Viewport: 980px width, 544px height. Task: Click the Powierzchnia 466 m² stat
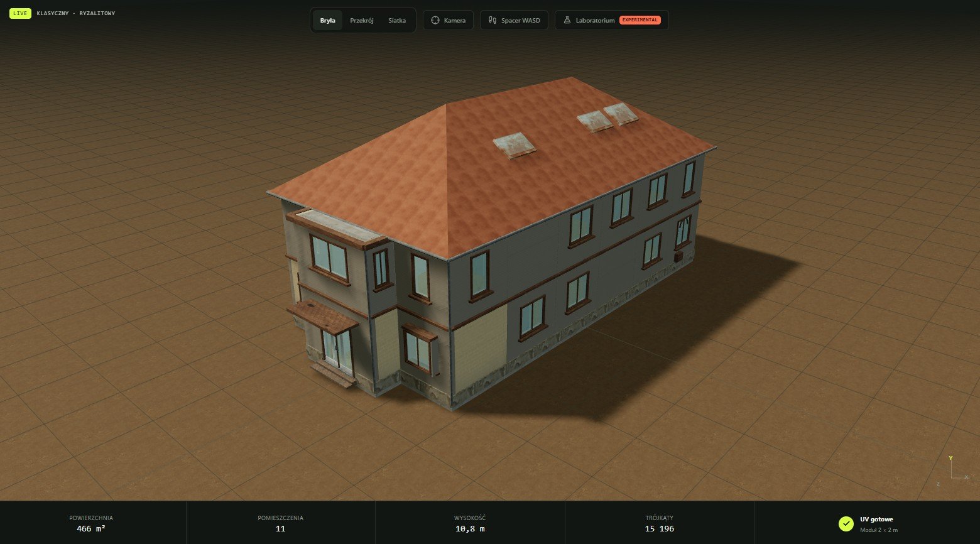pyautogui.click(x=91, y=523)
